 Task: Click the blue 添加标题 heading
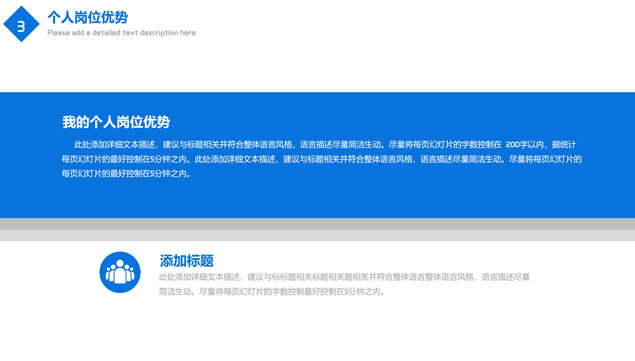tap(186, 261)
